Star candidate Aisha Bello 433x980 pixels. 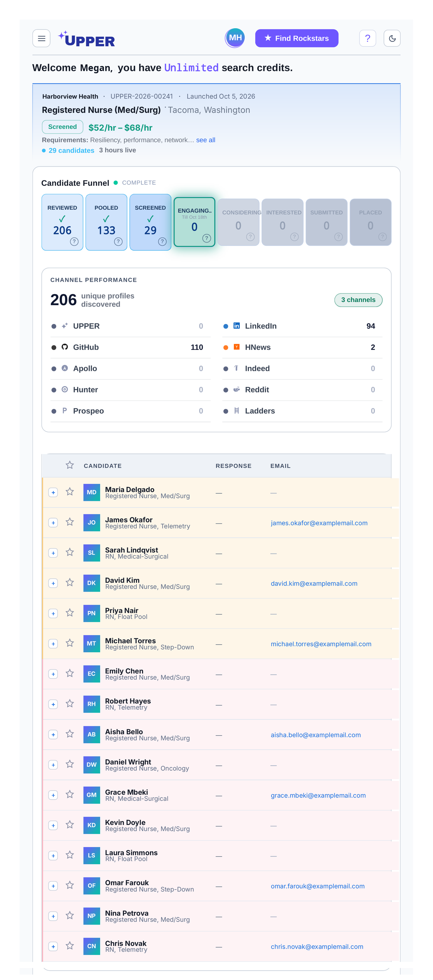69,734
